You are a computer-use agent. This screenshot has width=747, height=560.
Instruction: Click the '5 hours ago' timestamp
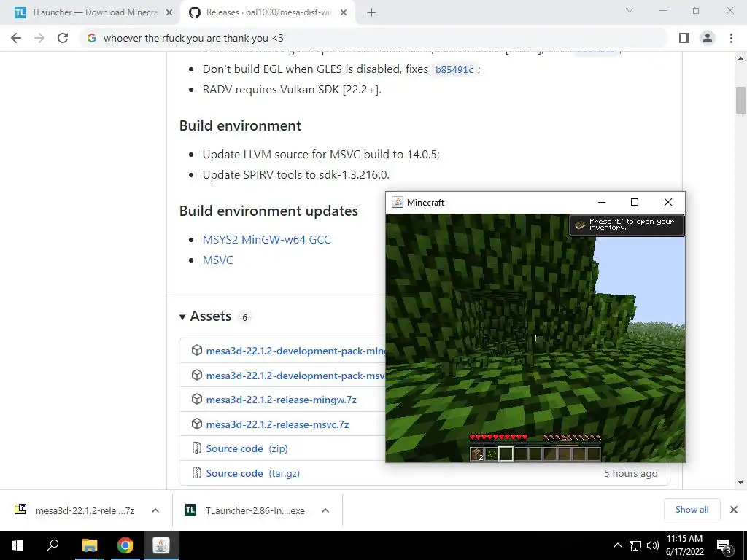[631, 473]
